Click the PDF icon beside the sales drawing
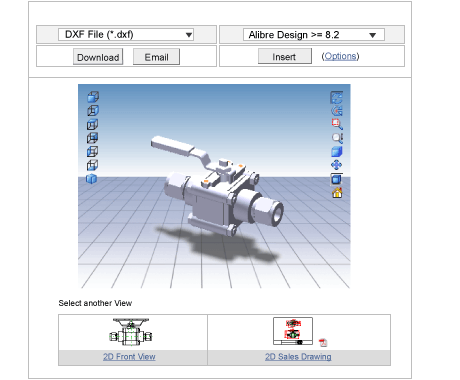Viewport: 460px width, 380px height. pos(323,342)
